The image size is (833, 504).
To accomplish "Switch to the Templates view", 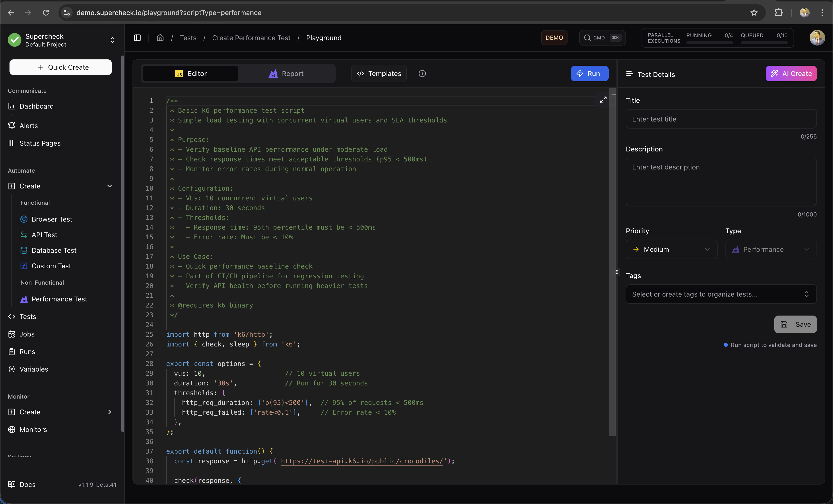I will [379, 73].
